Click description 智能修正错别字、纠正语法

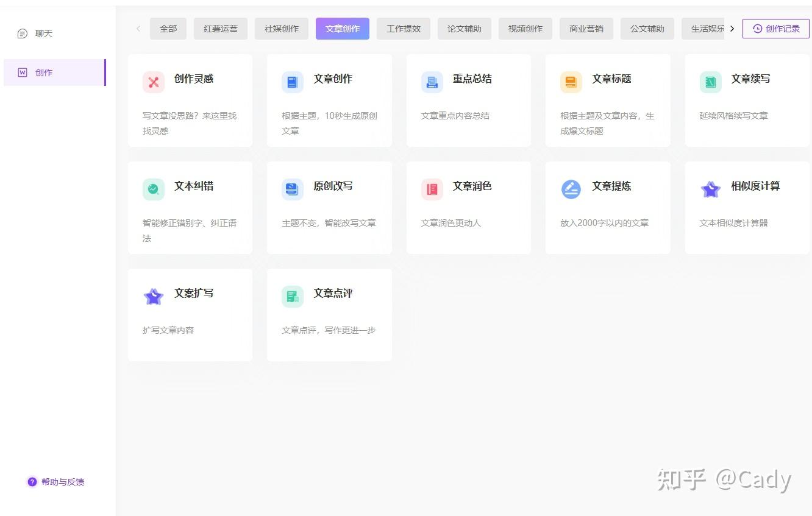[190, 230]
